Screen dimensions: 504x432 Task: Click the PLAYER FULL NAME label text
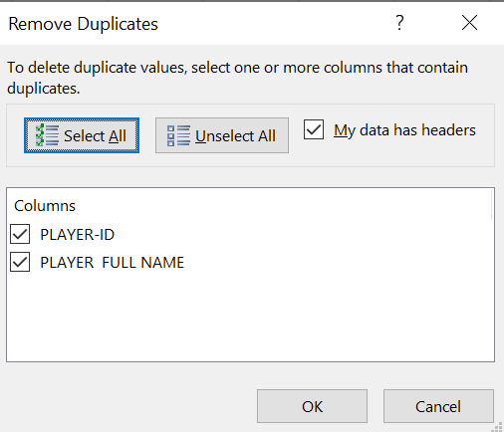(x=113, y=263)
